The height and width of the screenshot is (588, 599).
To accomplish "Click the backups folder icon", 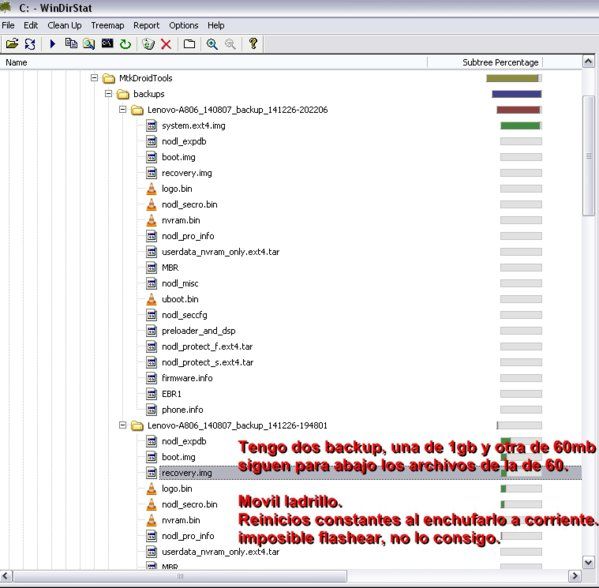I will coord(123,94).
